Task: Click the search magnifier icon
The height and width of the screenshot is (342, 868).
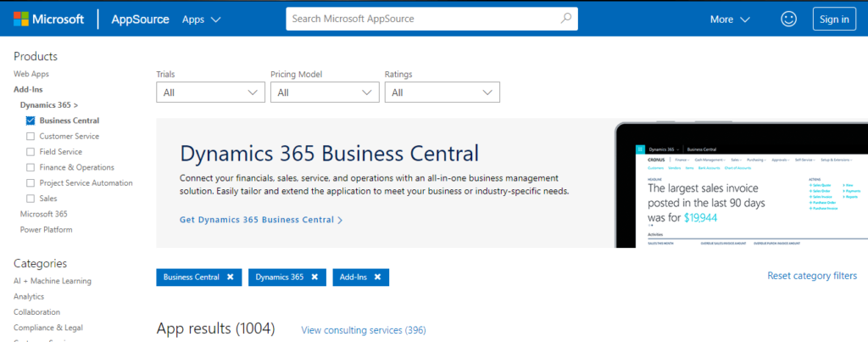Action: 565,18
